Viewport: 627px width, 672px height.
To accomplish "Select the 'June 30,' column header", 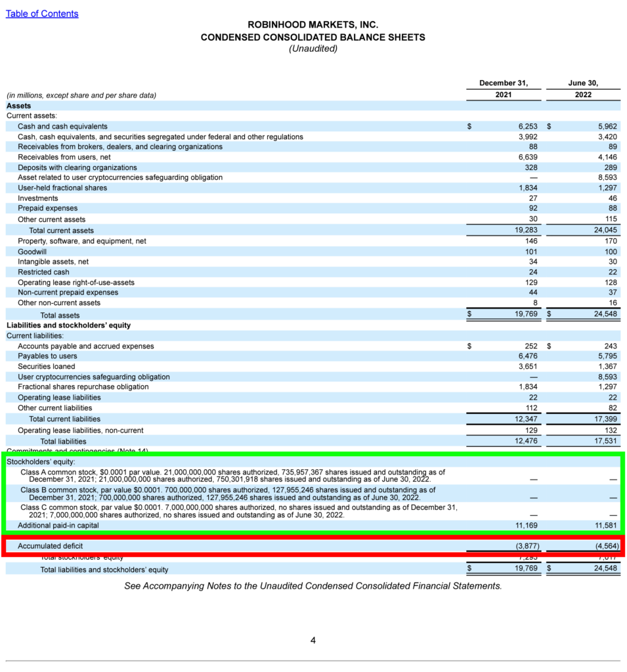I will 583,83.
